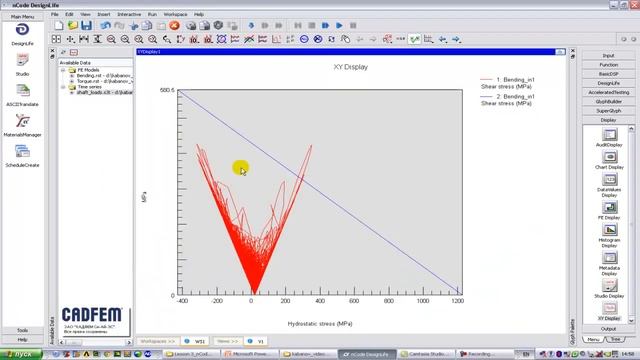This screenshot has width=640, height=360.
Task: Click the blue Undo arrow icon
Action: [x=106, y=26]
